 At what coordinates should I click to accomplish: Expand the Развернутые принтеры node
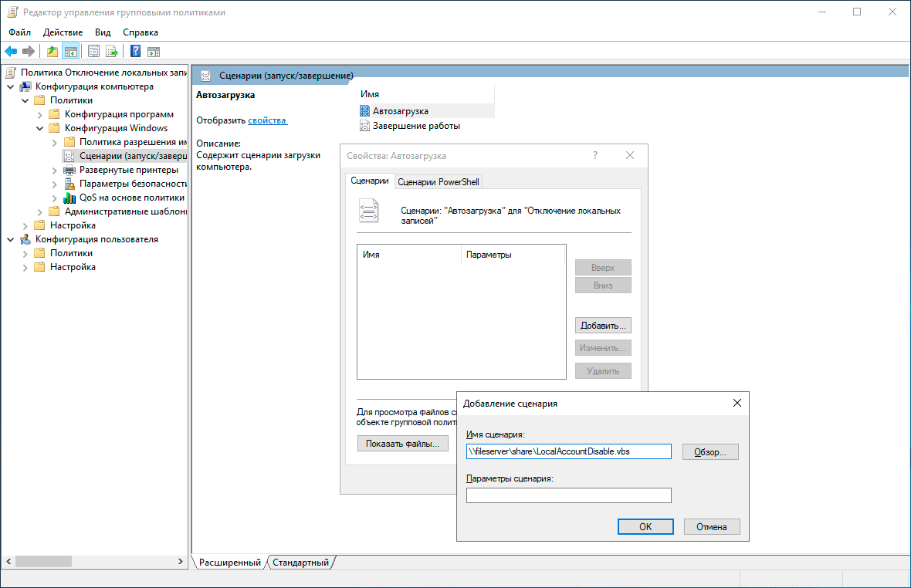[55, 171]
